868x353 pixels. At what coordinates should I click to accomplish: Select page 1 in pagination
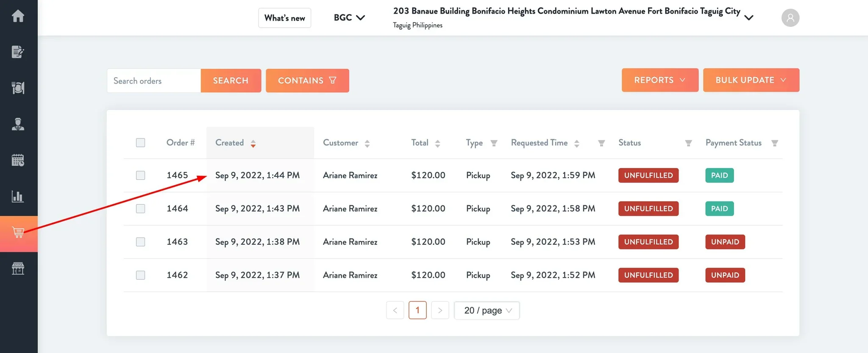pos(417,310)
